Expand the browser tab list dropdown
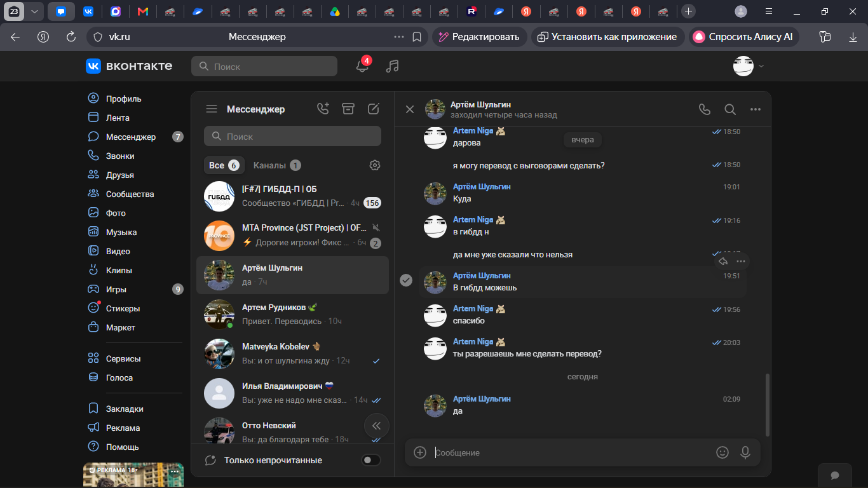Screen dimensions: 868x488 coord(35,11)
